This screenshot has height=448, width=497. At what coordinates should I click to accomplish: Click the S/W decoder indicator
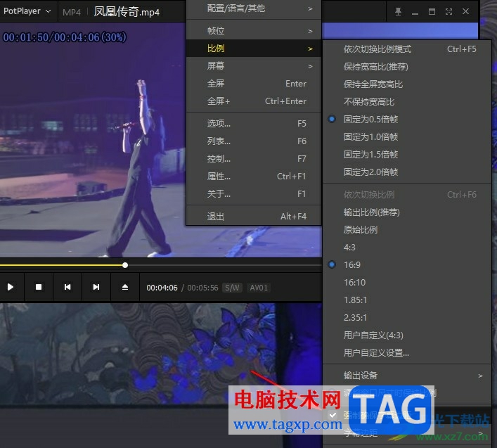[232, 288]
